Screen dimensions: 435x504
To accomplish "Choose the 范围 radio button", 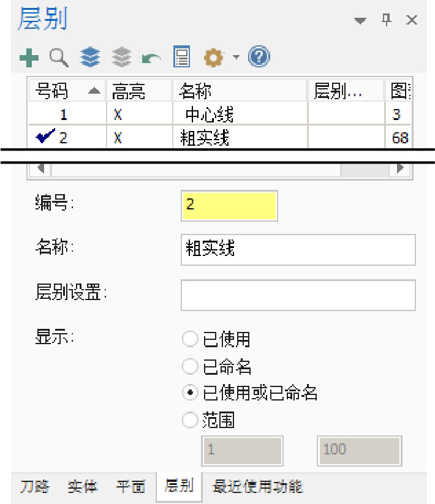I will pos(191,421).
